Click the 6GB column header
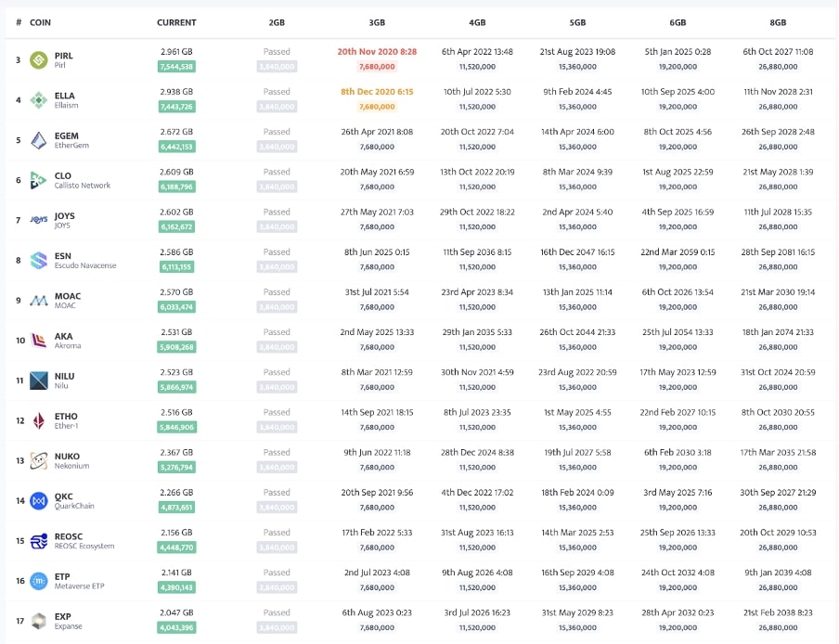The width and height of the screenshot is (839, 644). click(678, 22)
